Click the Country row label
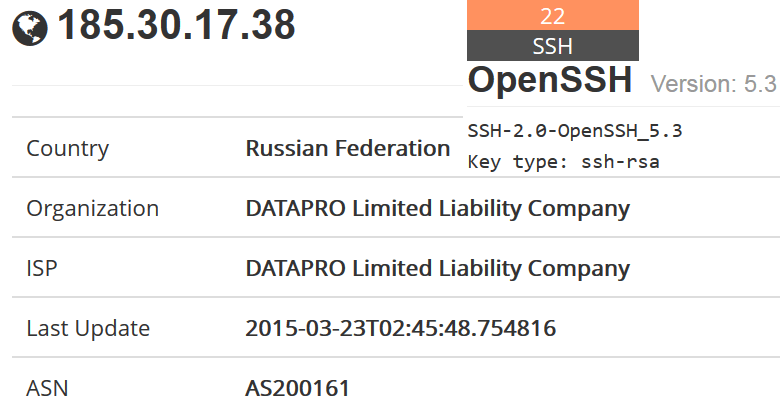Image resolution: width=780 pixels, height=406 pixels. [68, 148]
